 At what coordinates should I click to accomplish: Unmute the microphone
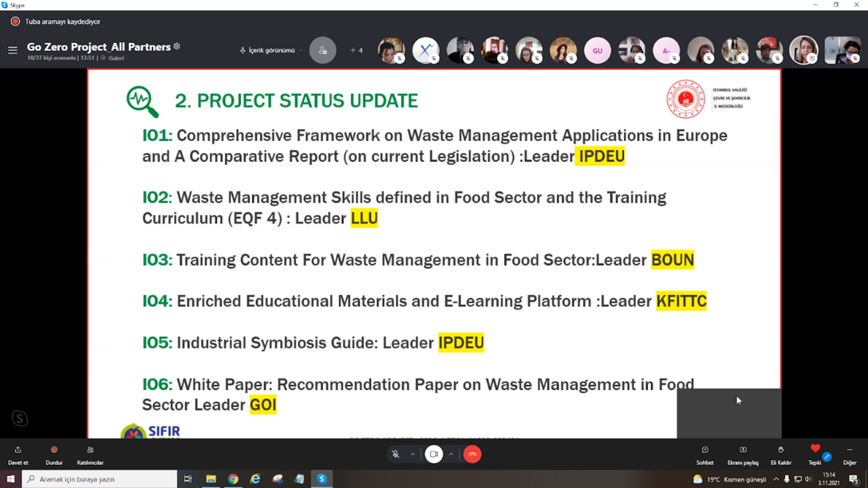tap(396, 454)
